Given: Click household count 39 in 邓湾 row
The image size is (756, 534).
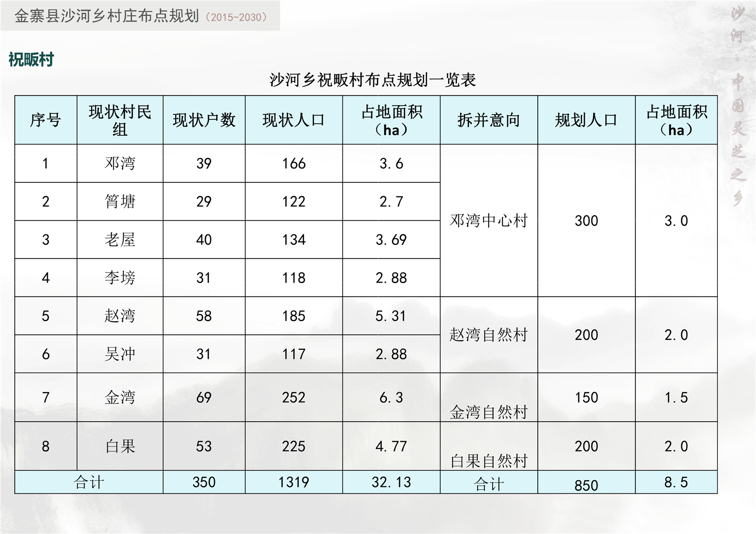Looking at the screenshot, I should [x=204, y=164].
